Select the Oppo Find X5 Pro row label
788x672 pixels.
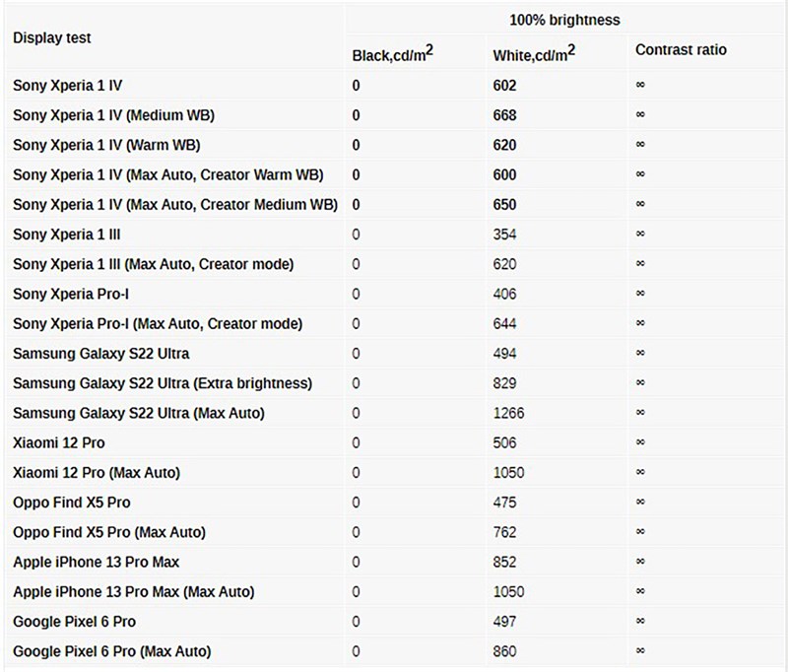(71, 503)
